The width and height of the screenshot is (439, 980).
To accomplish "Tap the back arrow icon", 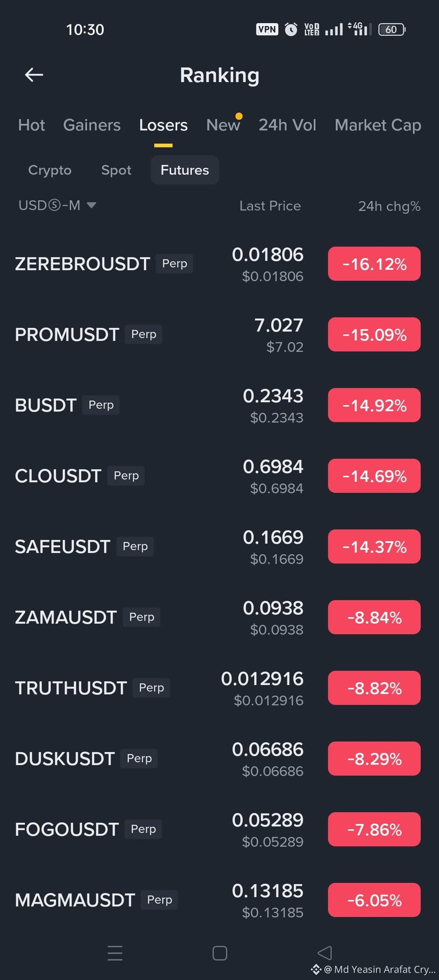I will click(x=34, y=75).
